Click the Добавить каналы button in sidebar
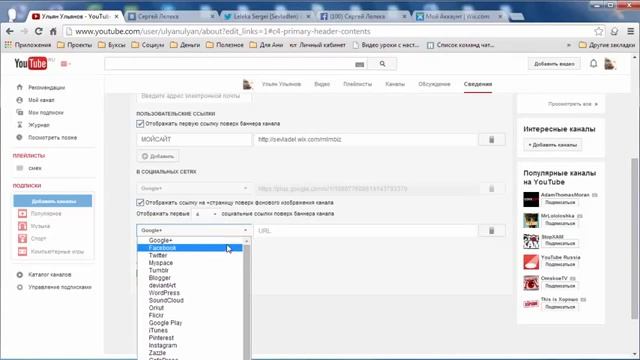 click(53, 201)
